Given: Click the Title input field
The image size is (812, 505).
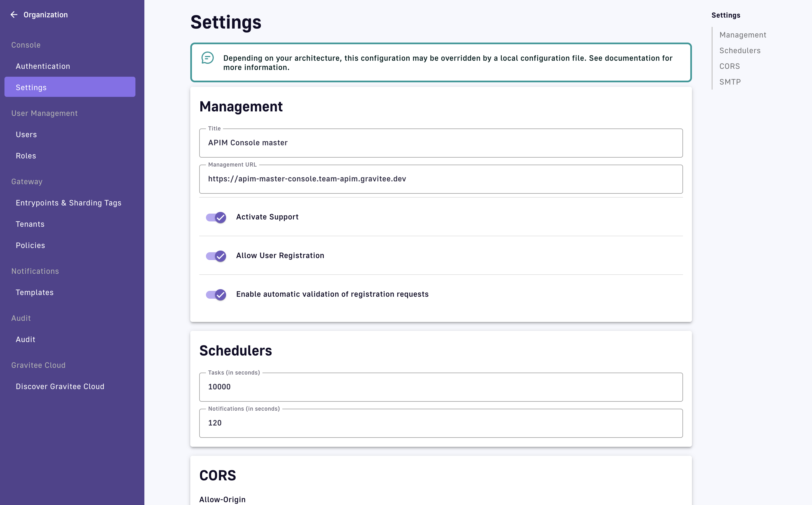Looking at the screenshot, I should 440,143.
